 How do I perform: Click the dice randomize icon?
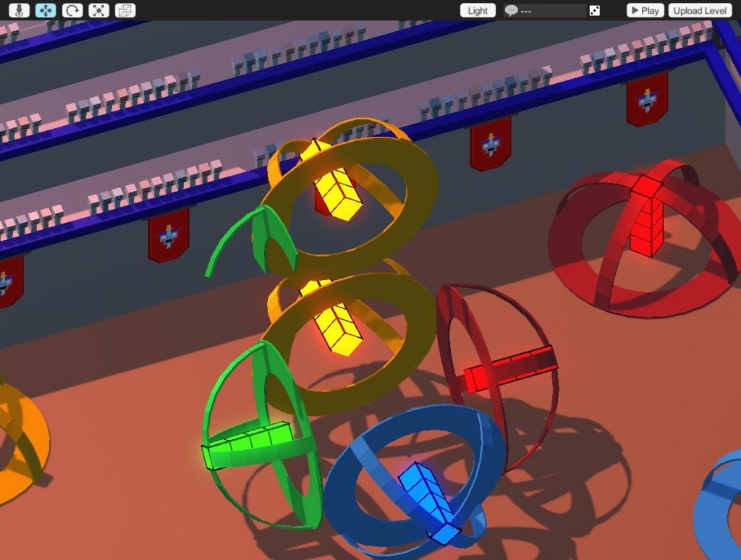(595, 10)
